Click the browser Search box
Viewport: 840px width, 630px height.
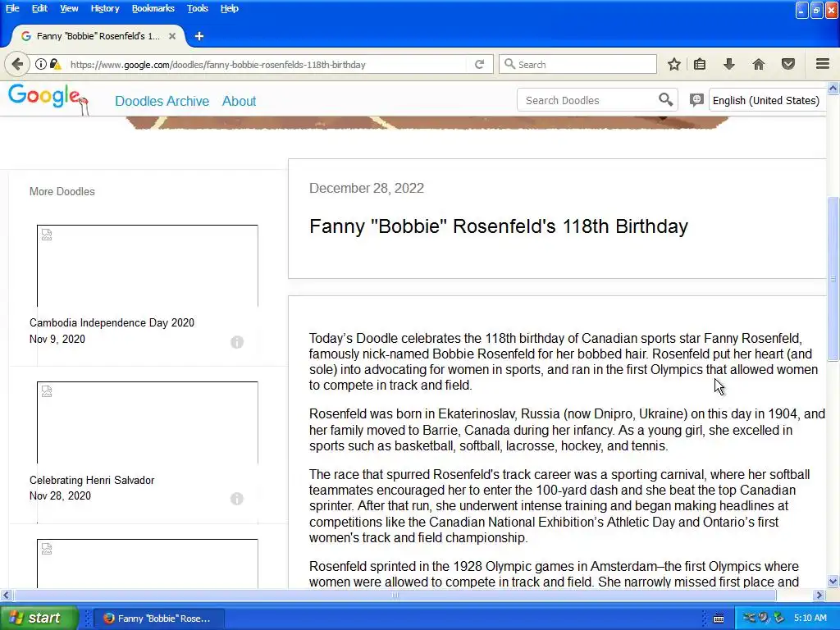[x=577, y=64]
